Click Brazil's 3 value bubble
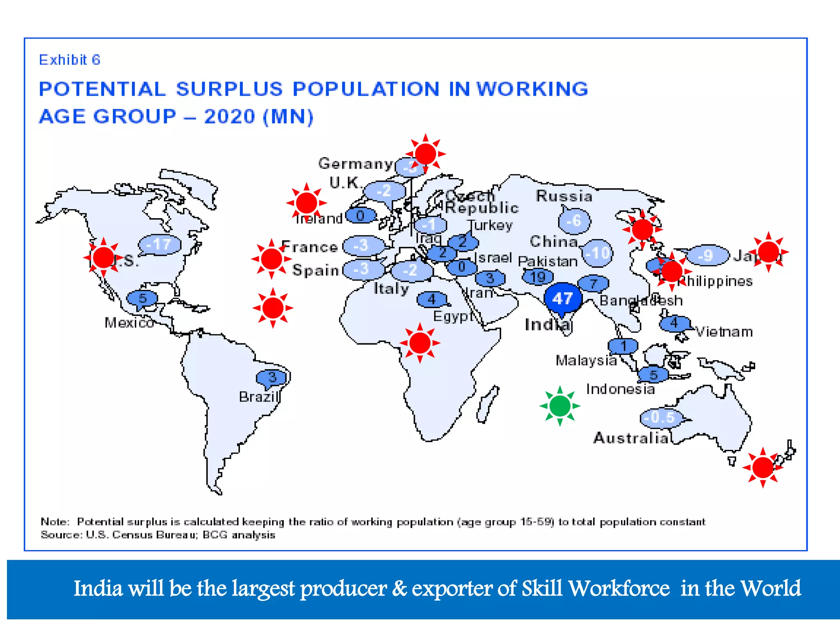Image resolution: width=840 pixels, height=630 pixels. click(x=272, y=377)
